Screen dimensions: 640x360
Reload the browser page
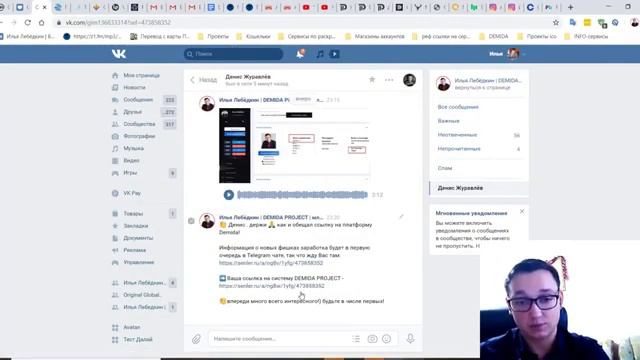[x=27, y=22]
